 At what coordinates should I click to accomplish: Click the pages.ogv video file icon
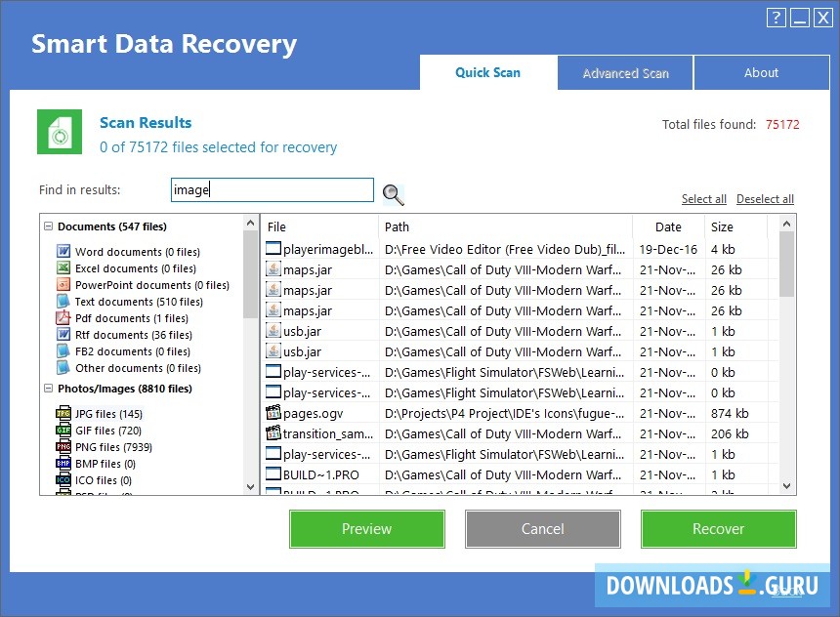point(273,412)
